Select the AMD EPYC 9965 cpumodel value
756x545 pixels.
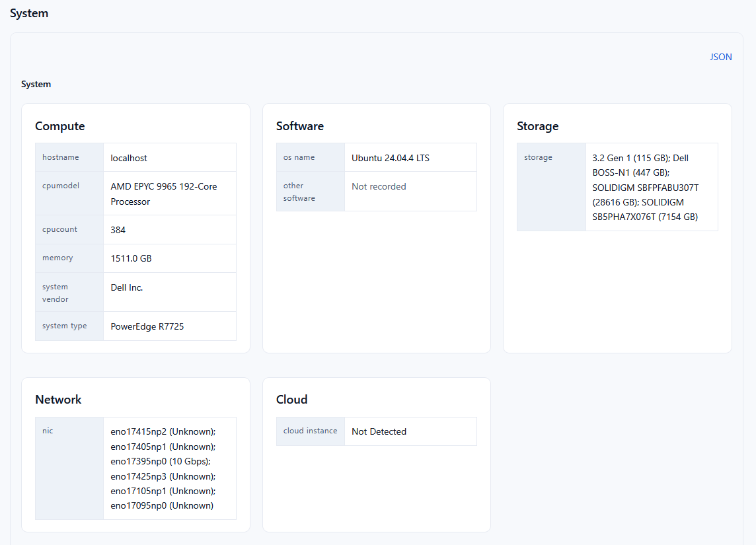164,194
